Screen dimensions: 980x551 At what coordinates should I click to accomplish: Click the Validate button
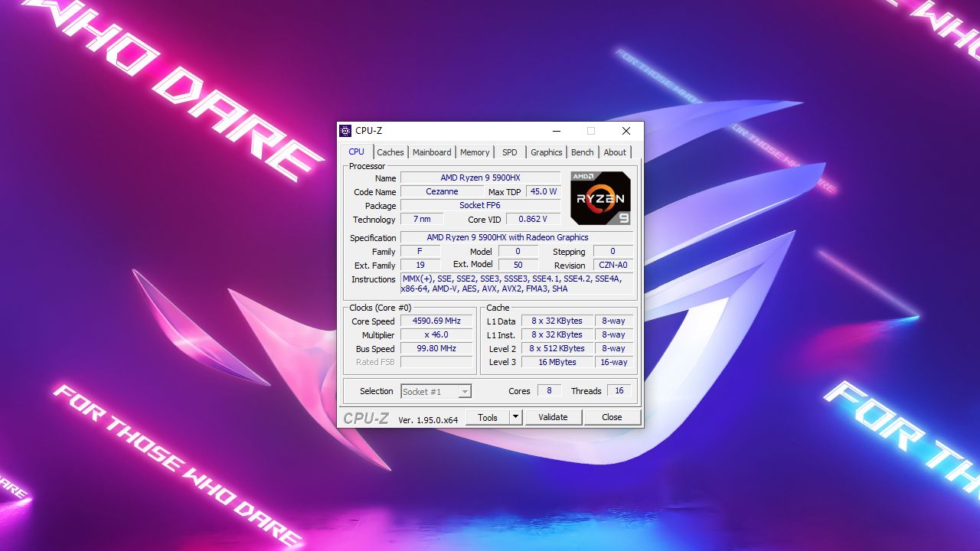coord(553,417)
